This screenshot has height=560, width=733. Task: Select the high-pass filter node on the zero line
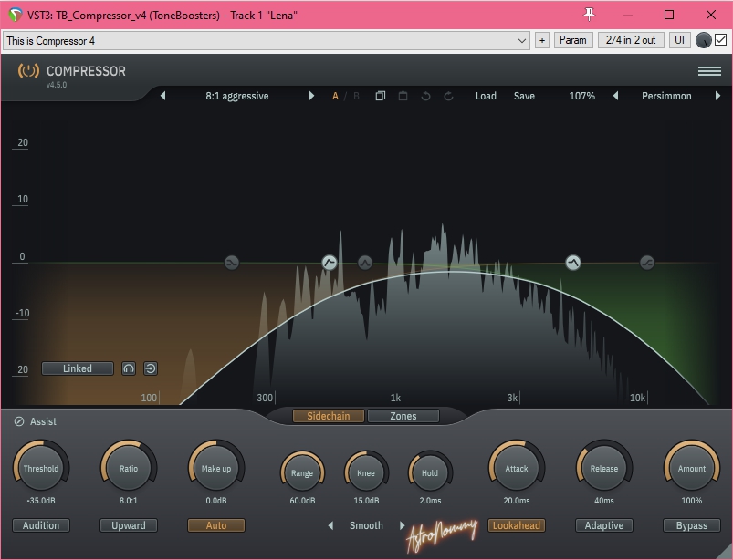[x=232, y=263]
